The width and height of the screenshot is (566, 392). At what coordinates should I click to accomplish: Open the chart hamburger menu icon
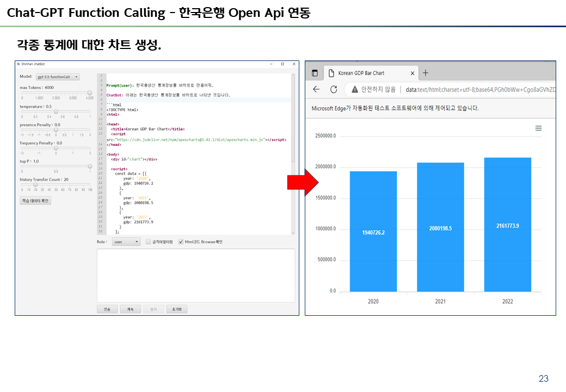tap(538, 128)
